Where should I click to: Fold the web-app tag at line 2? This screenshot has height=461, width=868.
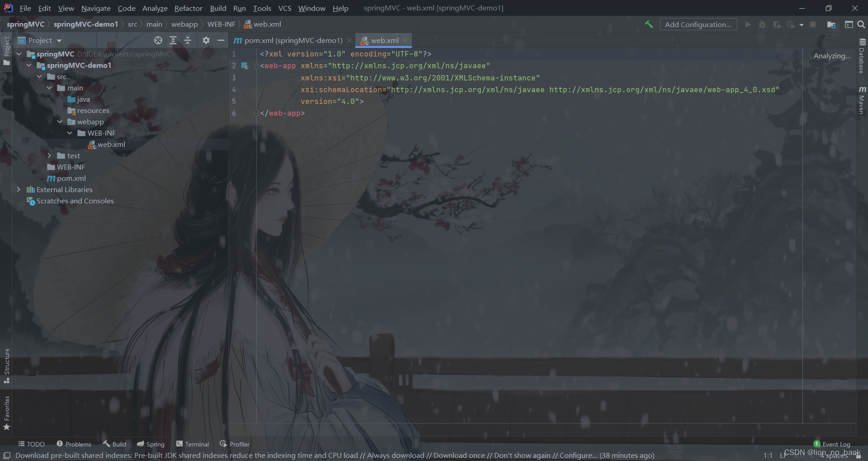click(x=256, y=66)
